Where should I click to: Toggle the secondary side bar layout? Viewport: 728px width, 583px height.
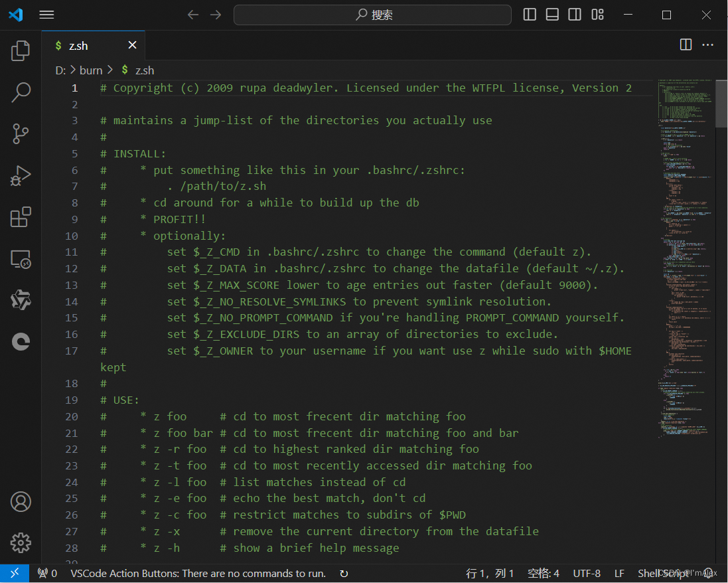pos(575,15)
